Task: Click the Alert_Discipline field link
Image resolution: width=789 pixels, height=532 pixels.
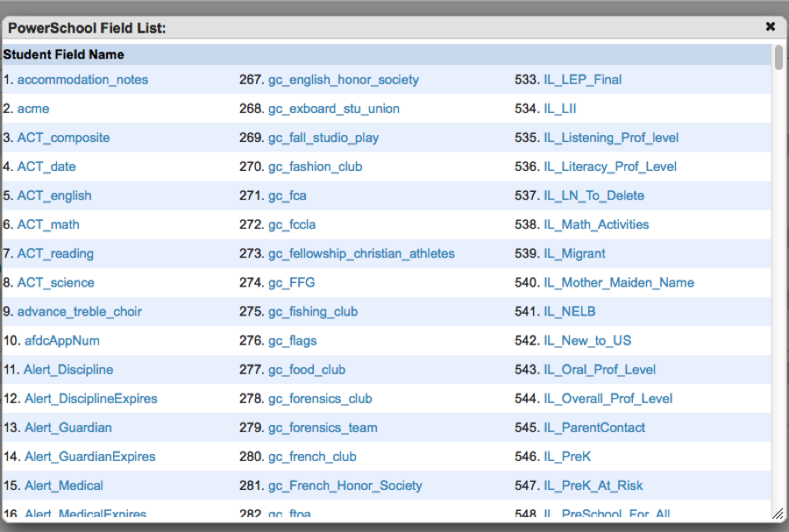Action: click(x=68, y=369)
